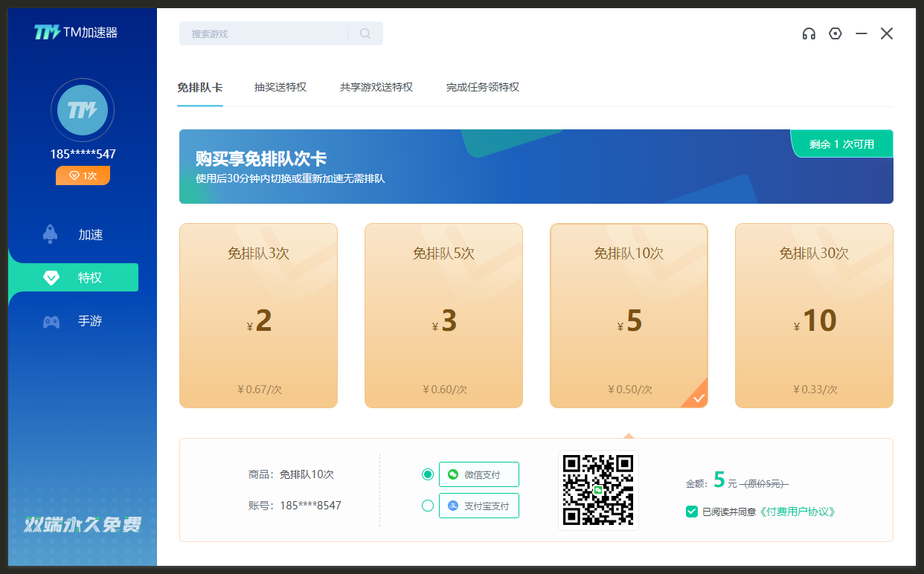The image size is (924, 574).
Task: Click the ¥0.60/次 price text
Action: 444,389
